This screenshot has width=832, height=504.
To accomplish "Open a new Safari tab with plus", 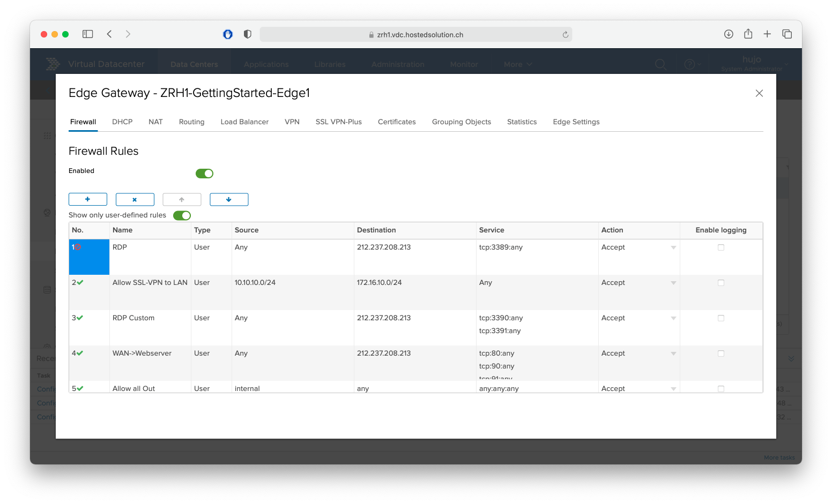I will click(x=767, y=34).
